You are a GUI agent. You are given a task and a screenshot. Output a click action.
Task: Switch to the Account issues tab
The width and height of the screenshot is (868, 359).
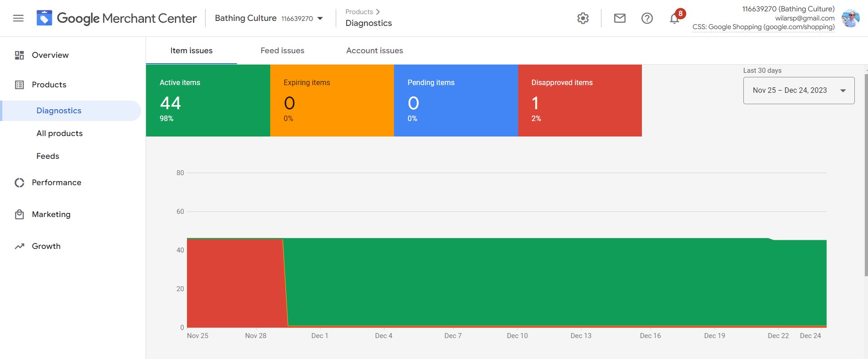pos(374,51)
